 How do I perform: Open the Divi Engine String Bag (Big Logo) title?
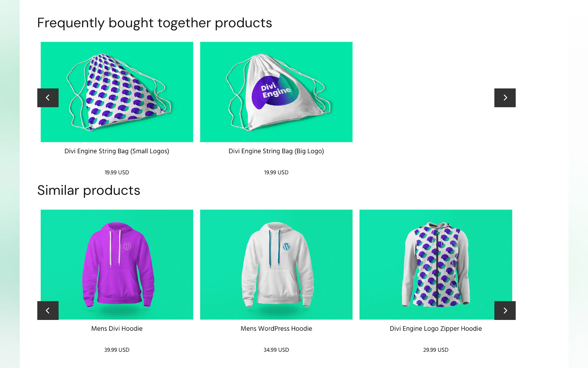point(276,151)
